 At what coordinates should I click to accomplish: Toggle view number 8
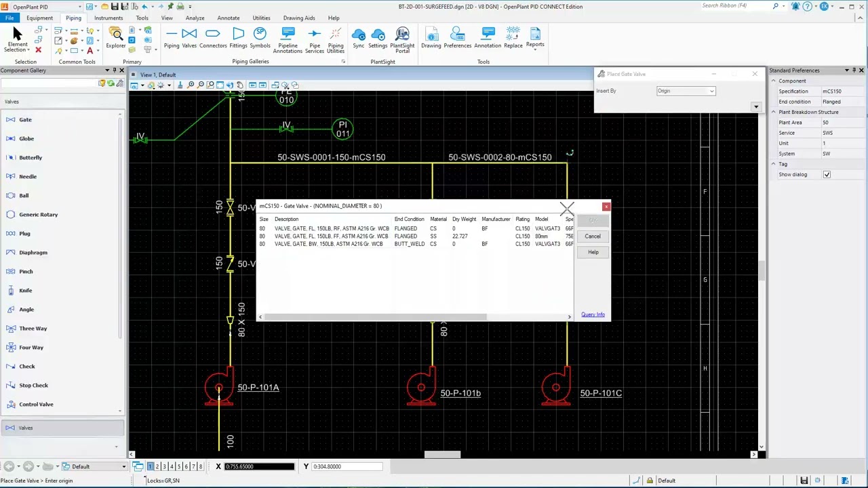200,466
